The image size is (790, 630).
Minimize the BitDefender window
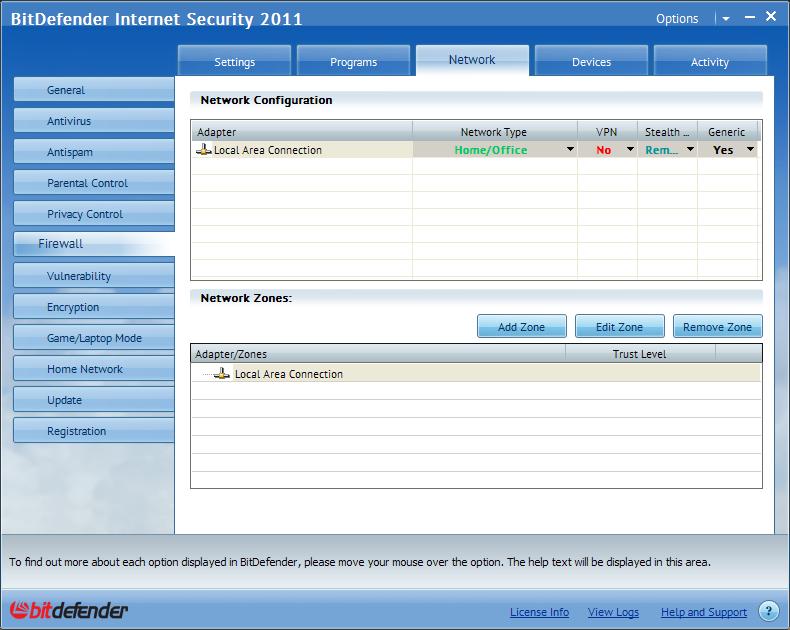[750, 17]
